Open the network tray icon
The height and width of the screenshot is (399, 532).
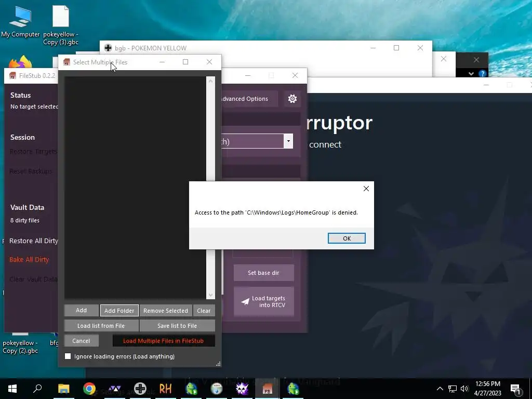[453, 389]
